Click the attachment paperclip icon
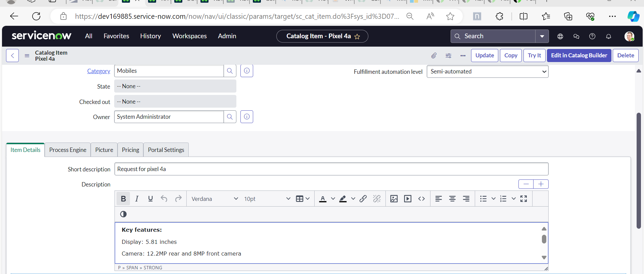644x274 pixels. 434,56
